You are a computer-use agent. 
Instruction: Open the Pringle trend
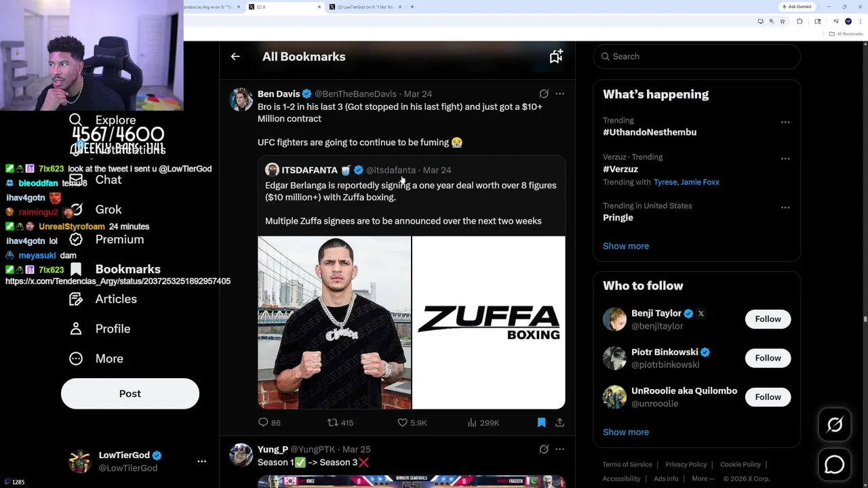tap(618, 218)
